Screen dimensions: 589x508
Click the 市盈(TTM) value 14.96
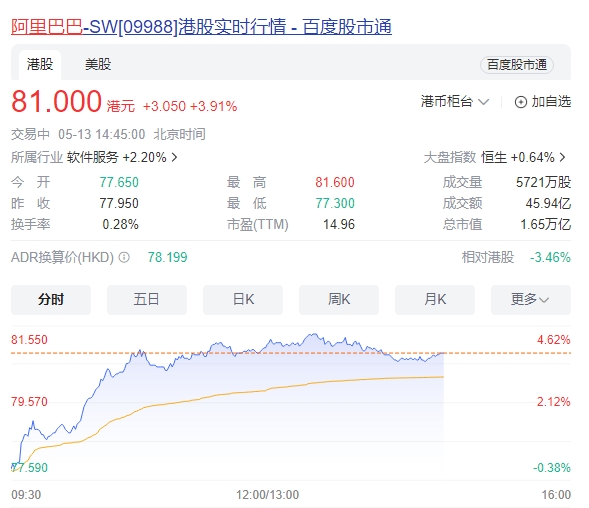click(339, 224)
